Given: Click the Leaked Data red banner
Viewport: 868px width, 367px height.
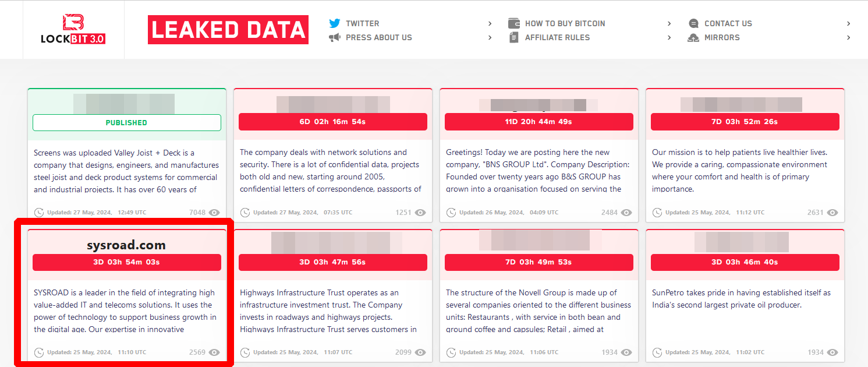Looking at the screenshot, I should tap(228, 30).
